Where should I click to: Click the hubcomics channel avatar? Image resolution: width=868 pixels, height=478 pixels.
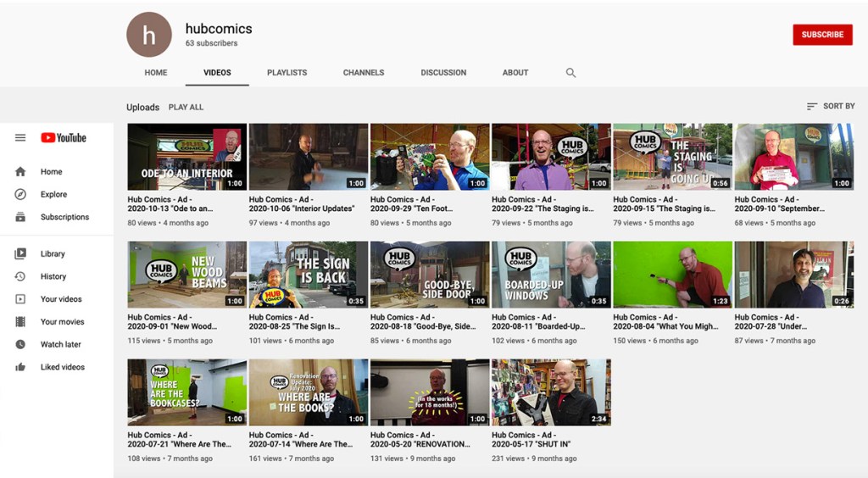149,35
